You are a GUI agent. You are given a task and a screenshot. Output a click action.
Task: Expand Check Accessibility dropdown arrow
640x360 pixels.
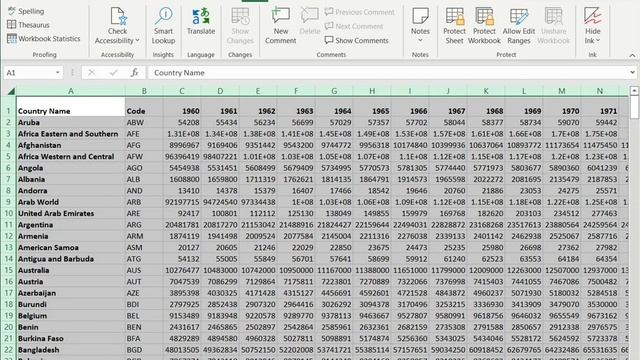(x=137, y=40)
